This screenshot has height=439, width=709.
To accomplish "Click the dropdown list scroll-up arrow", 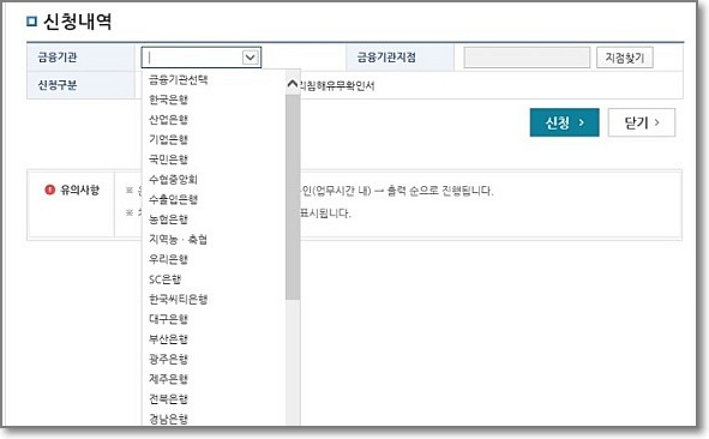I will (293, 84).
